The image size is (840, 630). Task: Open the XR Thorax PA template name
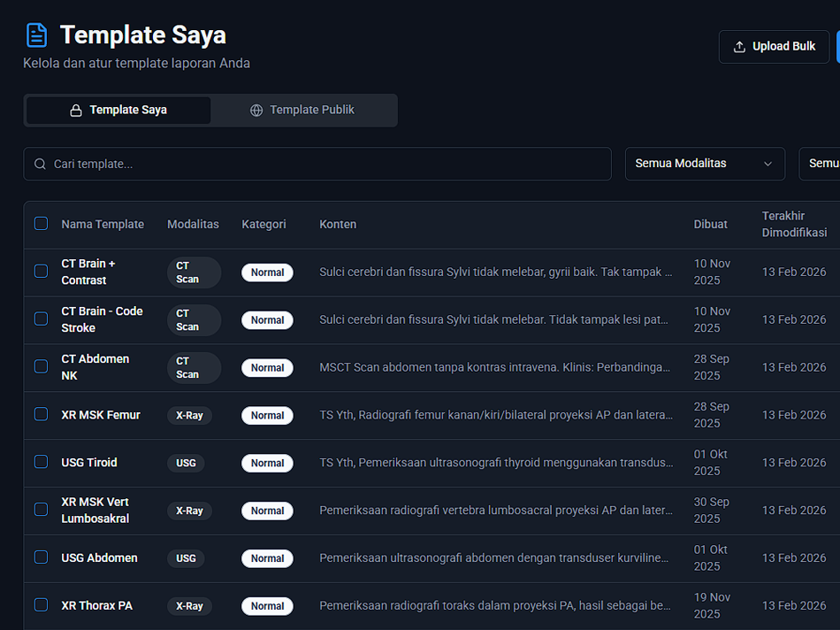(x=97, y=606)
